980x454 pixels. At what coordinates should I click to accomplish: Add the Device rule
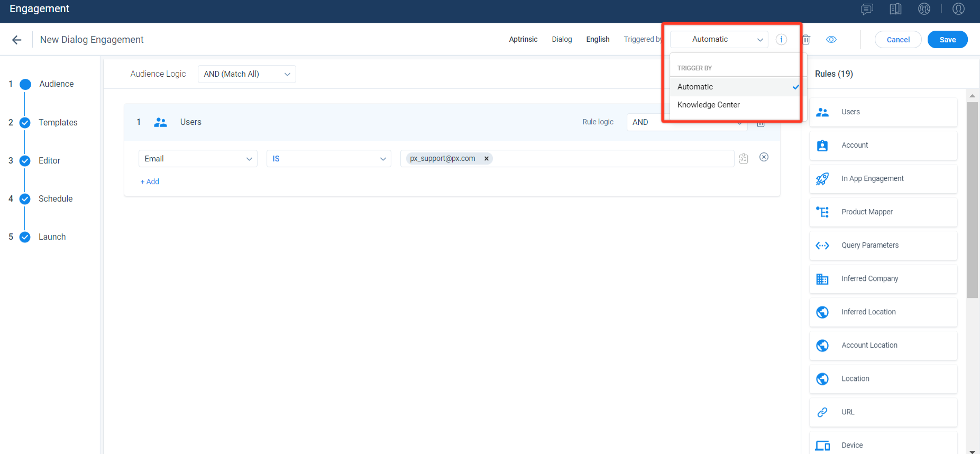pyautogui.click(x=883, y=443)
